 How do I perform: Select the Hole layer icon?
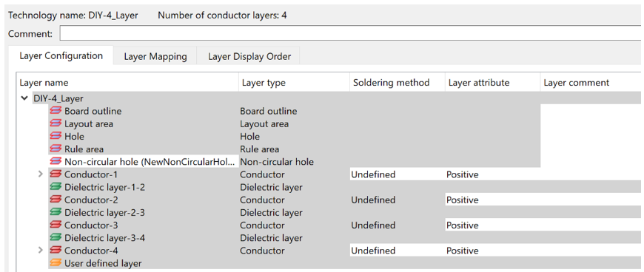tap(55, 137)
